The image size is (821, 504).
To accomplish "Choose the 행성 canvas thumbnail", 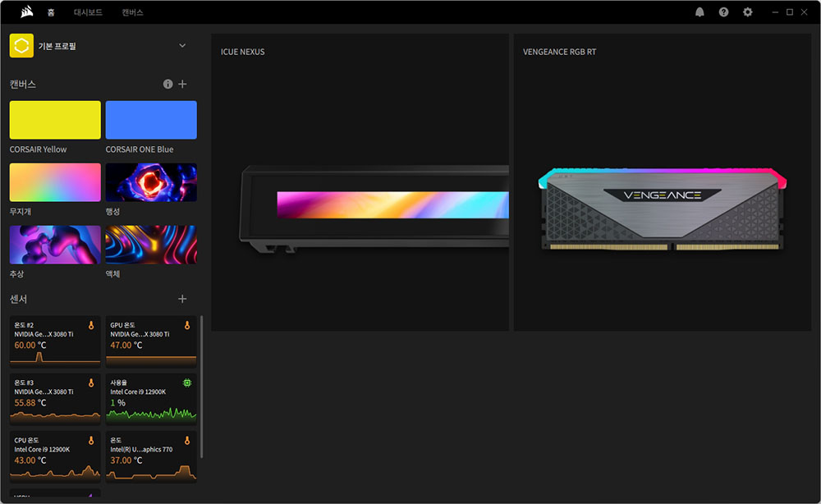I will [x=151, y=182].
